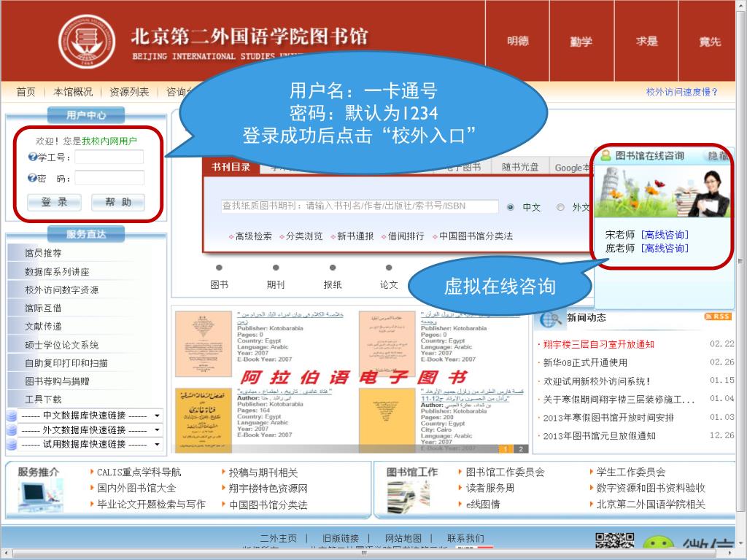Click the help icon beside 学工号
The height and width of the screenshot is (560, 747).
point(32,157)
